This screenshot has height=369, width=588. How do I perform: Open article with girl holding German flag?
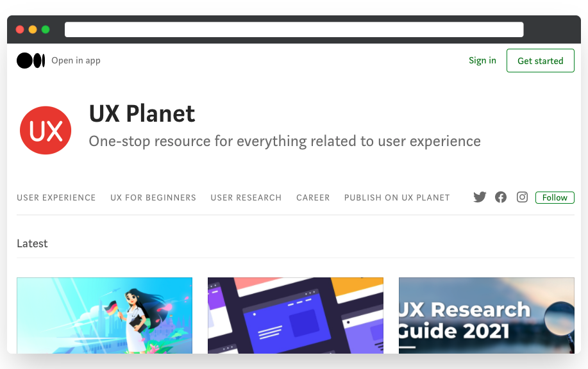105,315
